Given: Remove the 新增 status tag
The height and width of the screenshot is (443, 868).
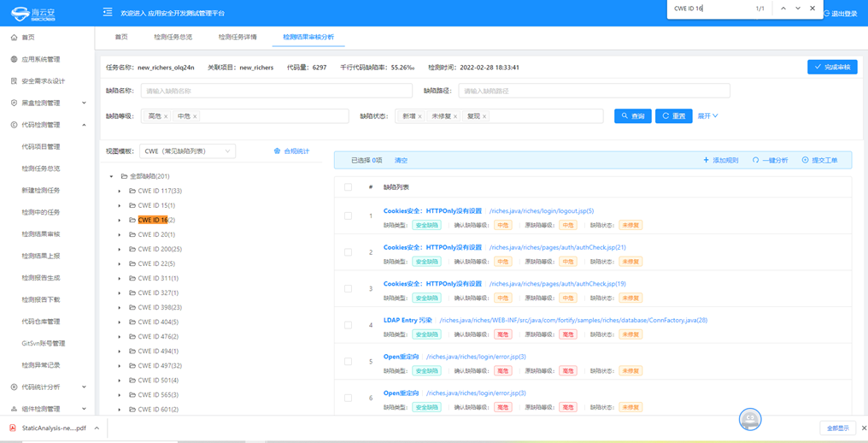Looking at the screenshot, I should (x=419, y=116).
